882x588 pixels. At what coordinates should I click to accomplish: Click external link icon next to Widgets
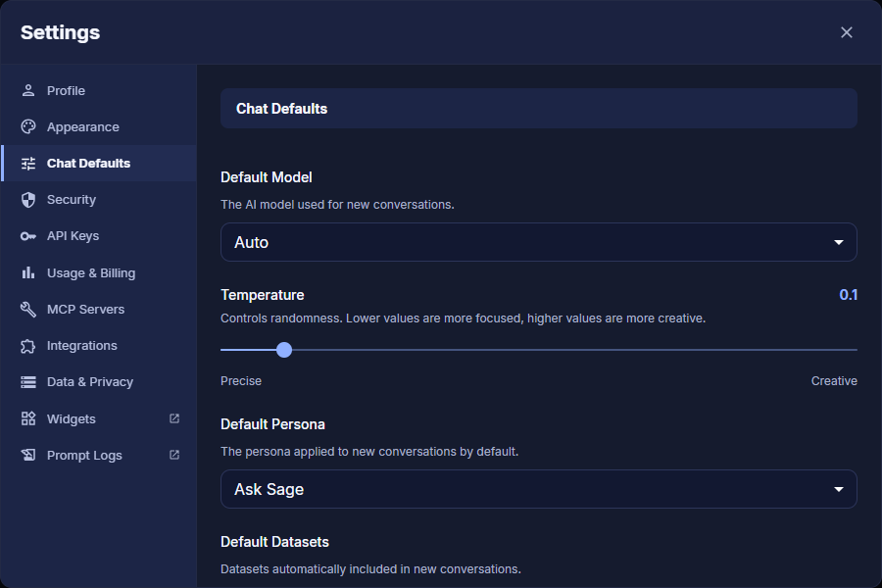click(x=174, y=418)
